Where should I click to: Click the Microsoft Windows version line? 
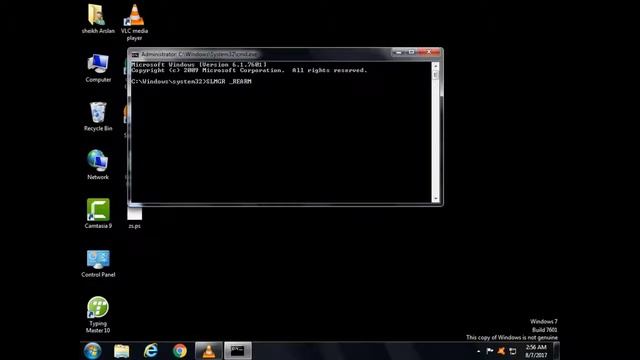tap(199, 64)
